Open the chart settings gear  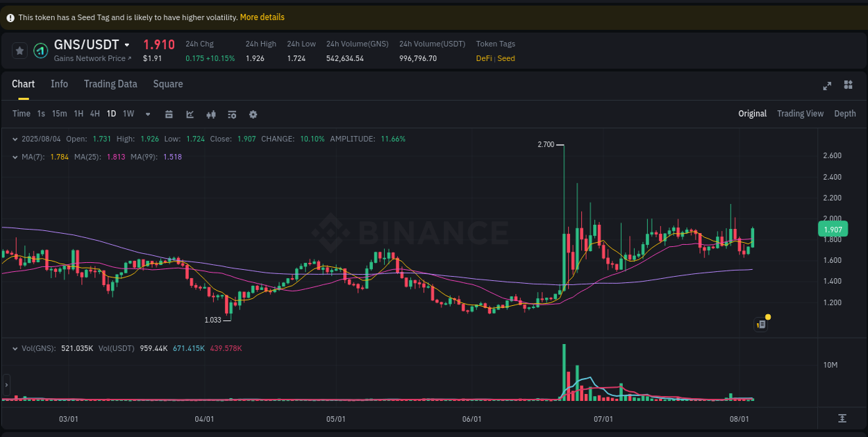tap(253, 114)
